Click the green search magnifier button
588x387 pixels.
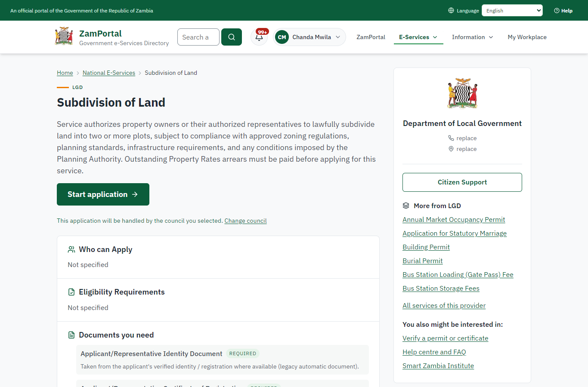232,37
